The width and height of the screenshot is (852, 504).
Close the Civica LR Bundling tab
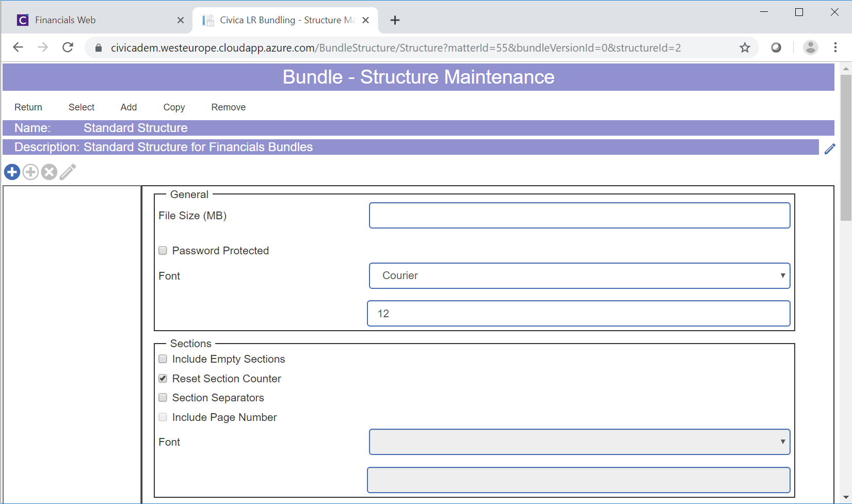click(365, 20)
